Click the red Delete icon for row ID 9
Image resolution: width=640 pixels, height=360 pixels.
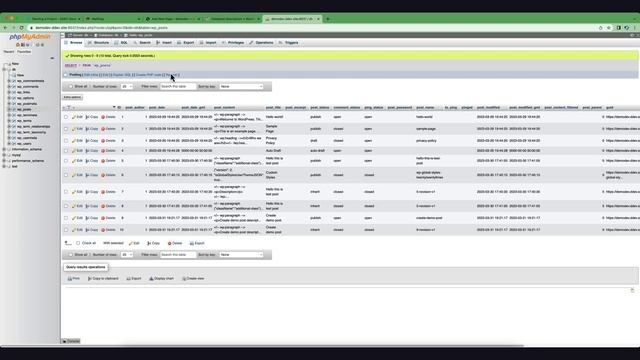(x=103, y=218)
